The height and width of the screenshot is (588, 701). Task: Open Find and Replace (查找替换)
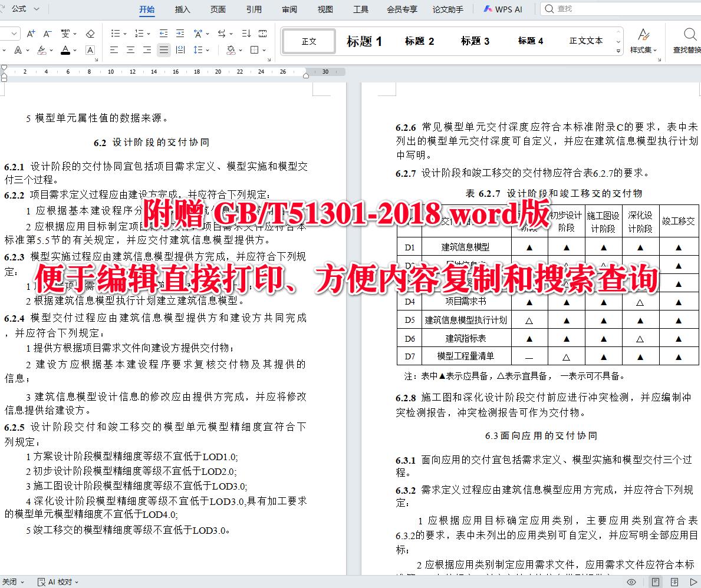click(x=687, y=41)
